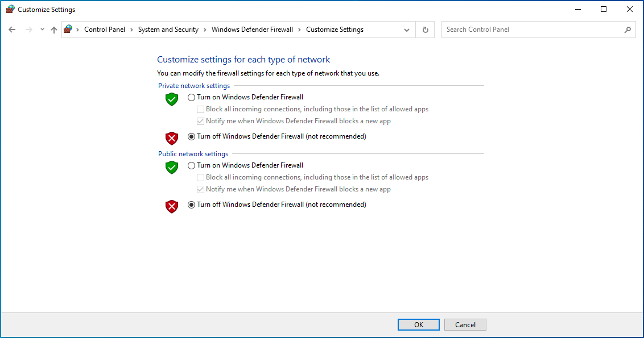
Task: Click the Refresh address bar button
Action: click(425, 30)
